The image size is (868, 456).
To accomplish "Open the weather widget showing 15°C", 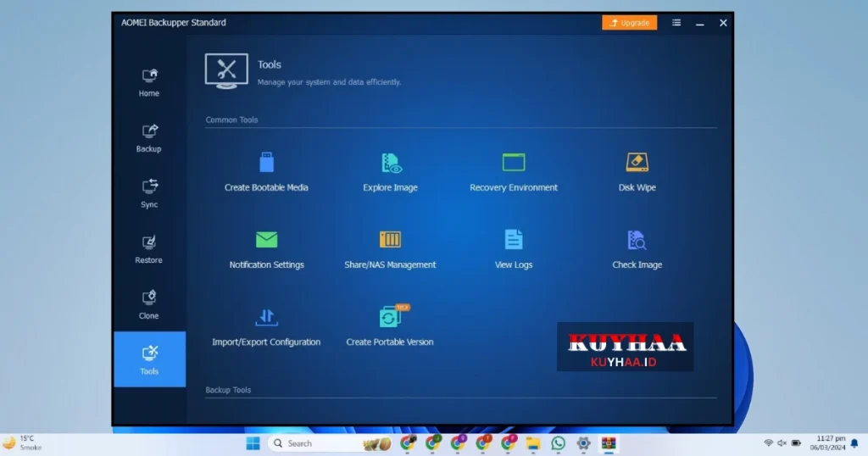I will (23, 442).
